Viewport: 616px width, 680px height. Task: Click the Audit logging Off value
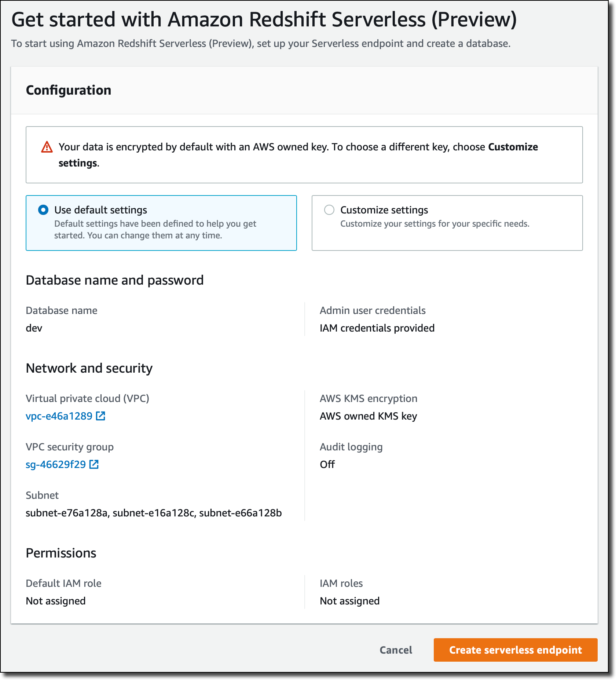click(x=327, y=464)
